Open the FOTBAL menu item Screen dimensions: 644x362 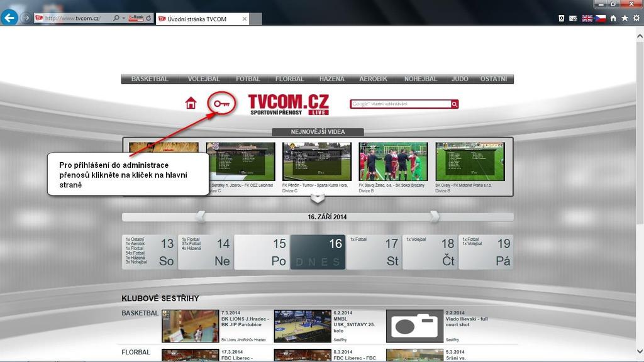(248, 79)
